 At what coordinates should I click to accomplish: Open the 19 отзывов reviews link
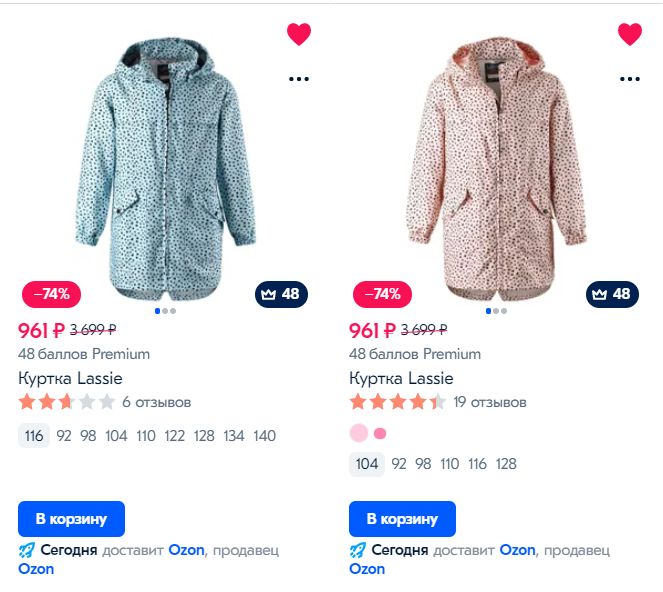[490, 402]
